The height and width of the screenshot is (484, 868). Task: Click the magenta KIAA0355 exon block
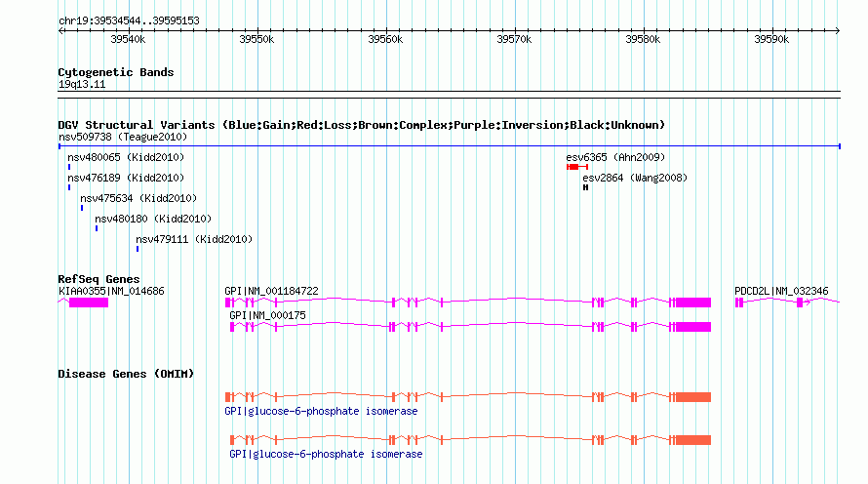coord(89,302)
